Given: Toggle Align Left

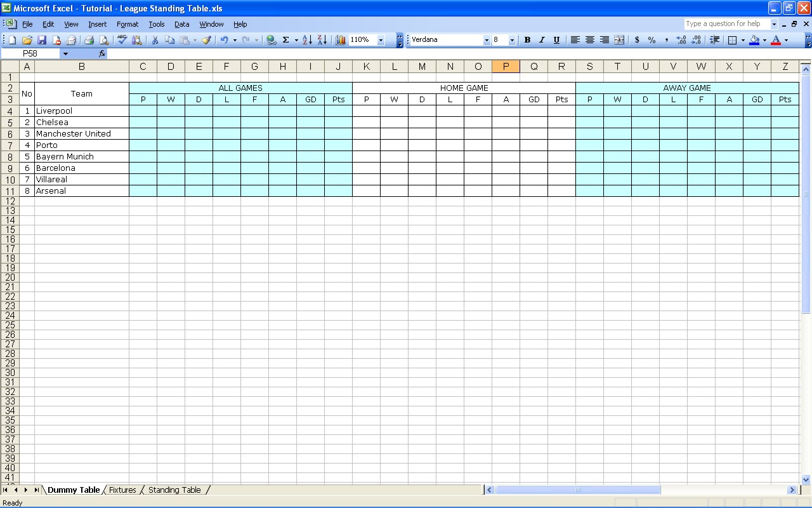Looking at the screenshot, I should [x=575, y=40].
